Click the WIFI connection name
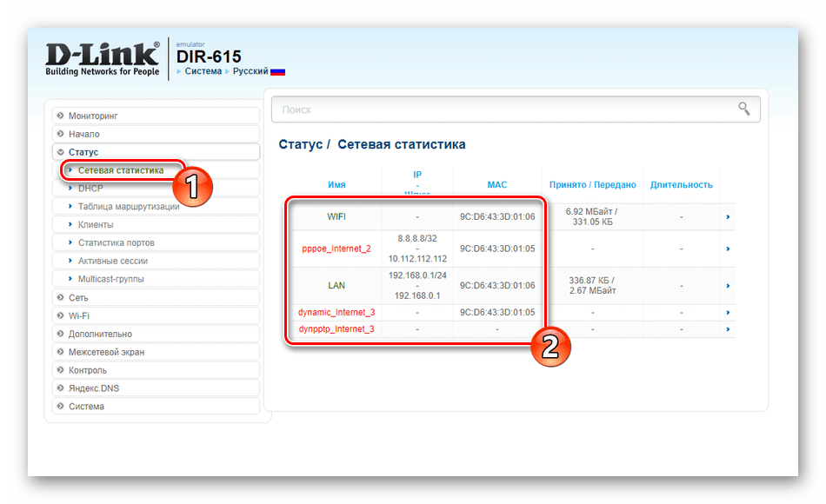 336,217
